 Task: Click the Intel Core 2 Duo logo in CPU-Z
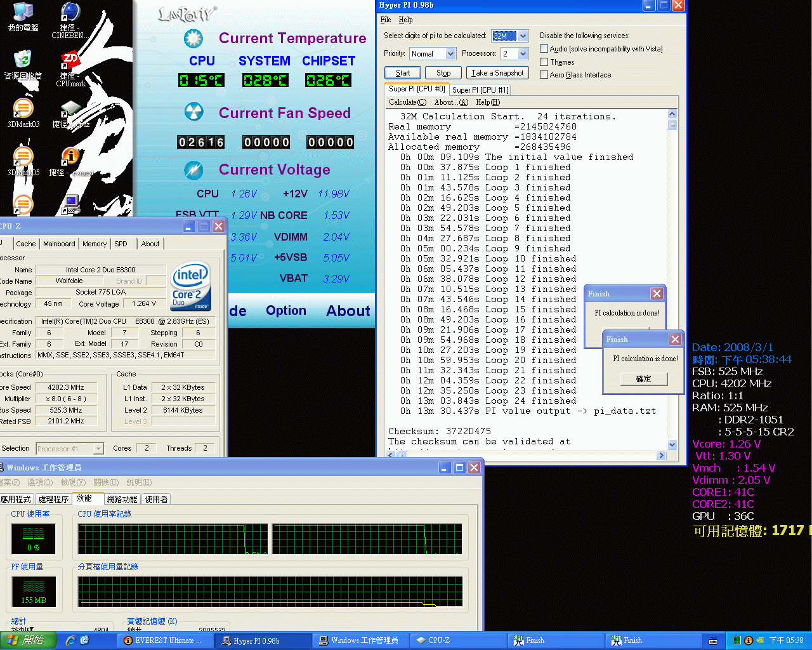[190, 287]
